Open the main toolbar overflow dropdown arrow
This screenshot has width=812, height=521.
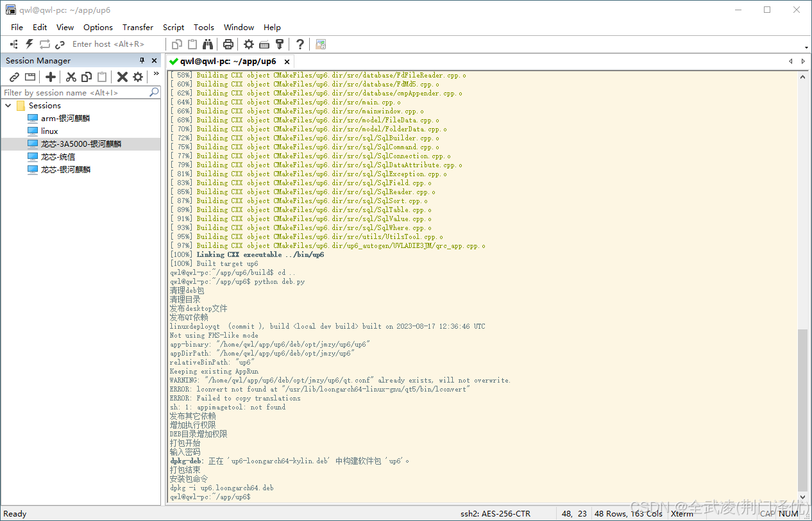(806, 47)
